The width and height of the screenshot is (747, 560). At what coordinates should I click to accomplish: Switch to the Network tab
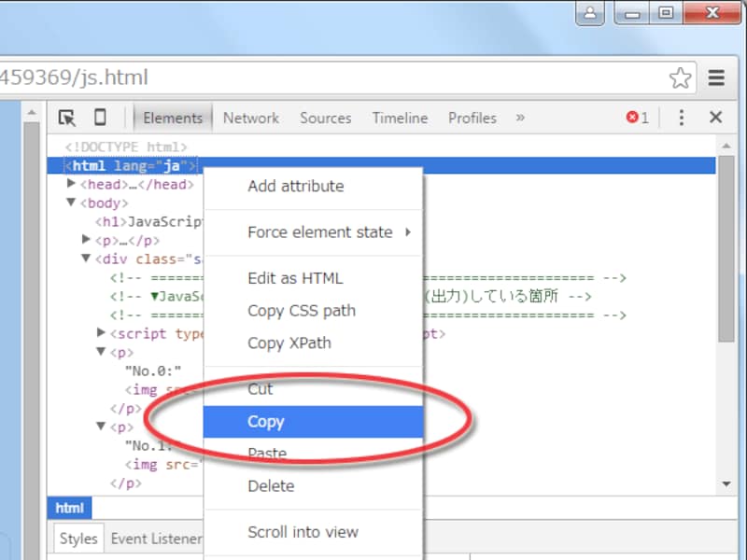pos(250,118)
